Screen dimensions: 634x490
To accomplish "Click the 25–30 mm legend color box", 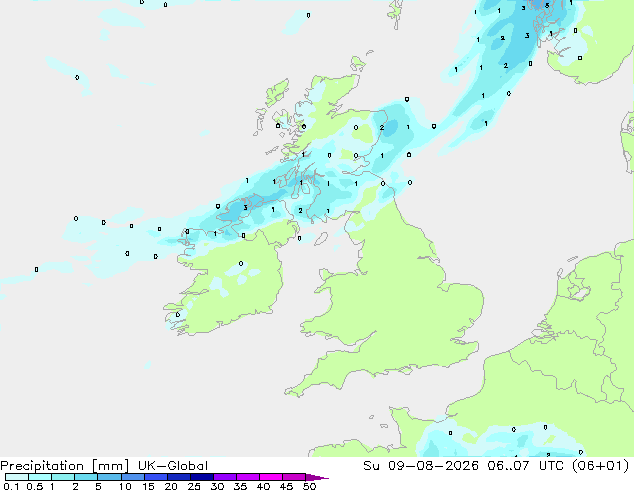I will [201, 477].
